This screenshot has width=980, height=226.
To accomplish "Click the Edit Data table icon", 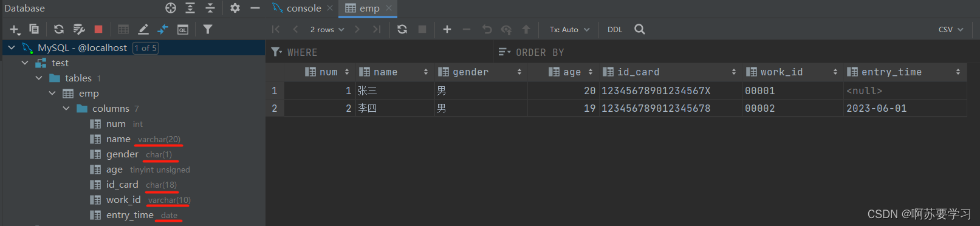I will [x=123, y=29].
